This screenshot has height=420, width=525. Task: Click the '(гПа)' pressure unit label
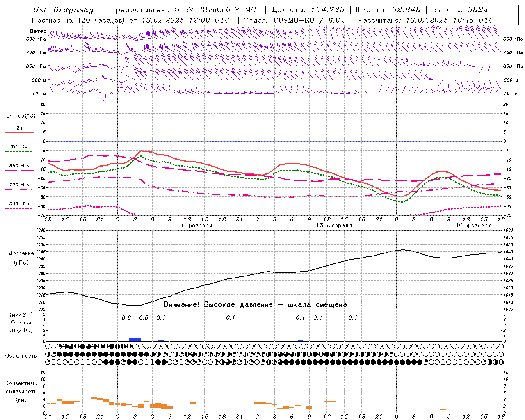(21, 263)
